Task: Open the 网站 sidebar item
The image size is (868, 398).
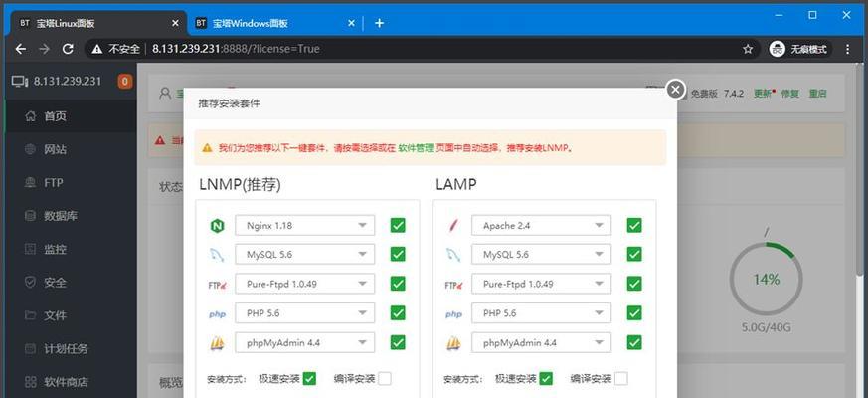Action: point(69,149)
